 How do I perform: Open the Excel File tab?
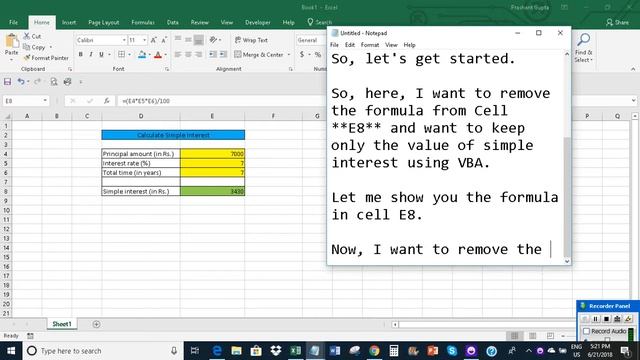13,22
